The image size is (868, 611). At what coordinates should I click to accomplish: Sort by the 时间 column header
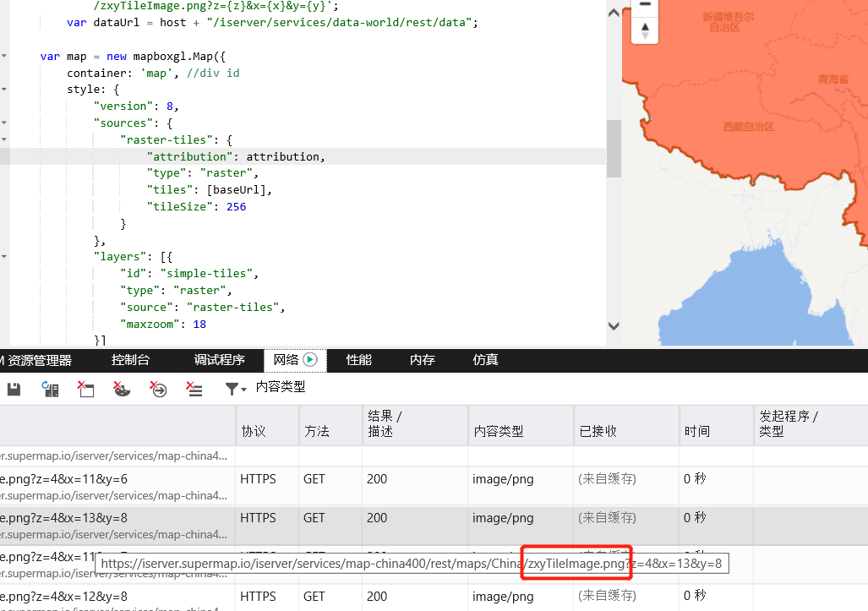pos(697,431)
